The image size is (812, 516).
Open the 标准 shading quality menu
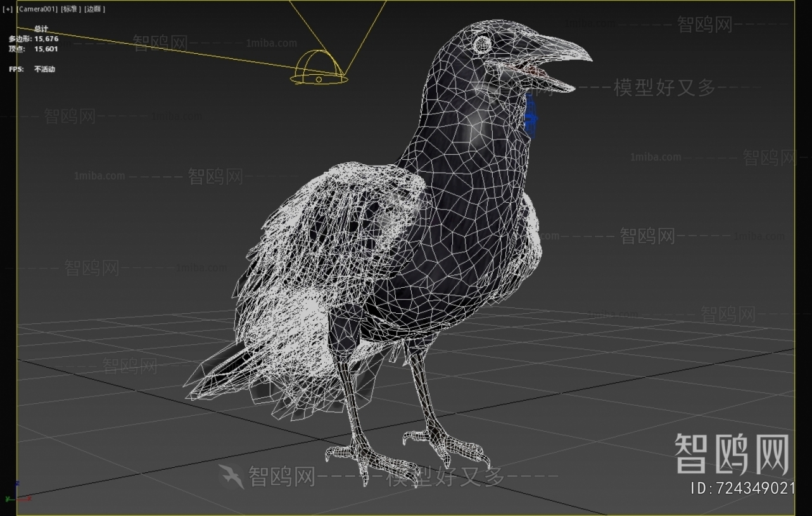pos(71,9)
